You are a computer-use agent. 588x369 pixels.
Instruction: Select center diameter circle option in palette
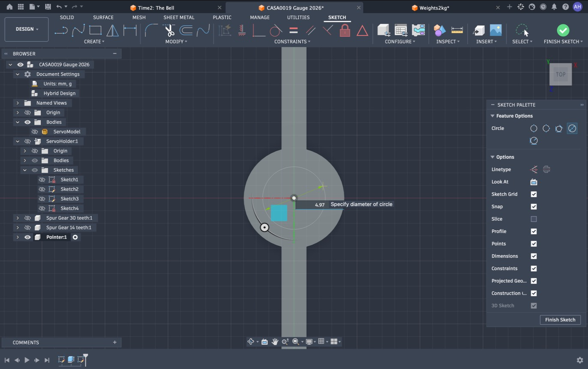pyautogui.click(x=534, y=128)
